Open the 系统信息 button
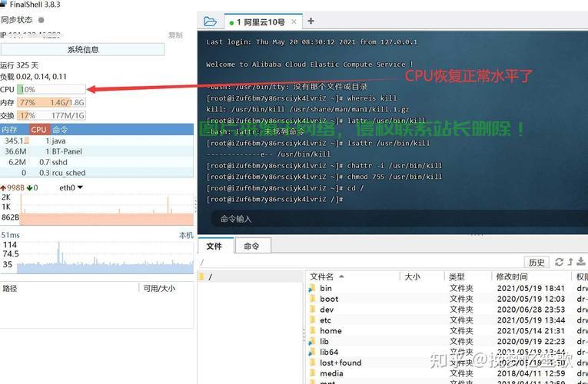 coord(82,49)
